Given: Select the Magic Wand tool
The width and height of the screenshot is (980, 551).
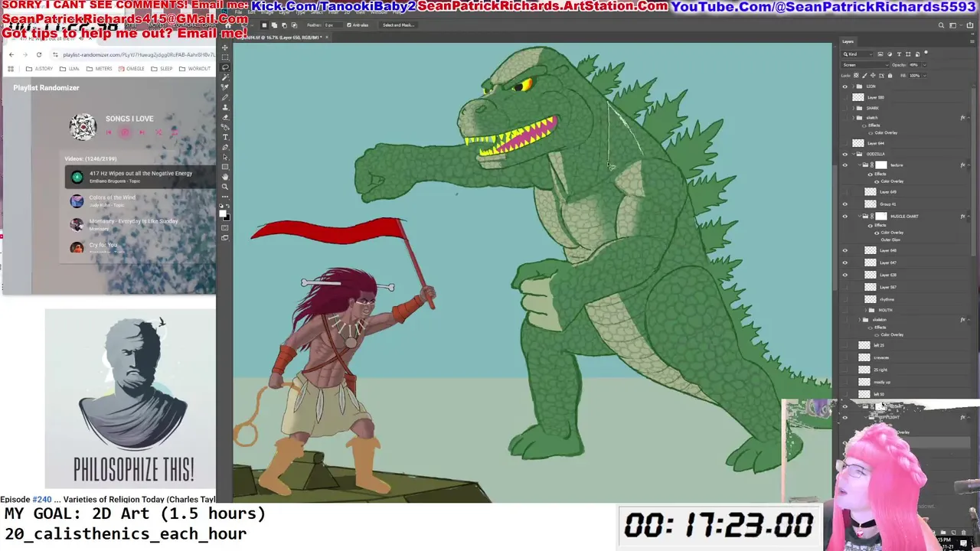Looking at the screenshot, I should 225,77.
